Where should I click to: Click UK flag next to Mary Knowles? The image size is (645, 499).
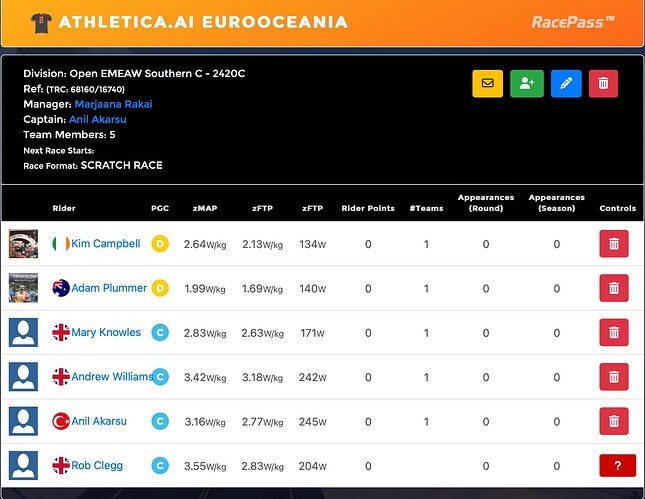(x=61, y=332)
